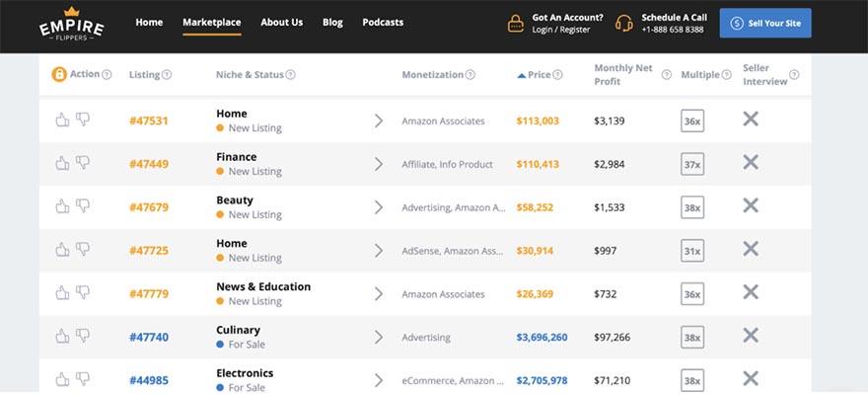Click the orange lock icon beside Action
Viewport: 868px width, 394px height.
[59, 74]
